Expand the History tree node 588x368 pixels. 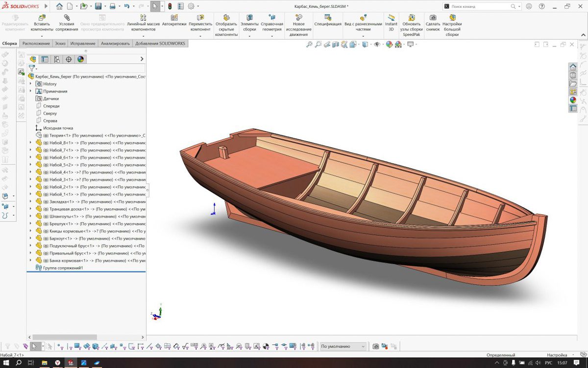click(30, 84)
